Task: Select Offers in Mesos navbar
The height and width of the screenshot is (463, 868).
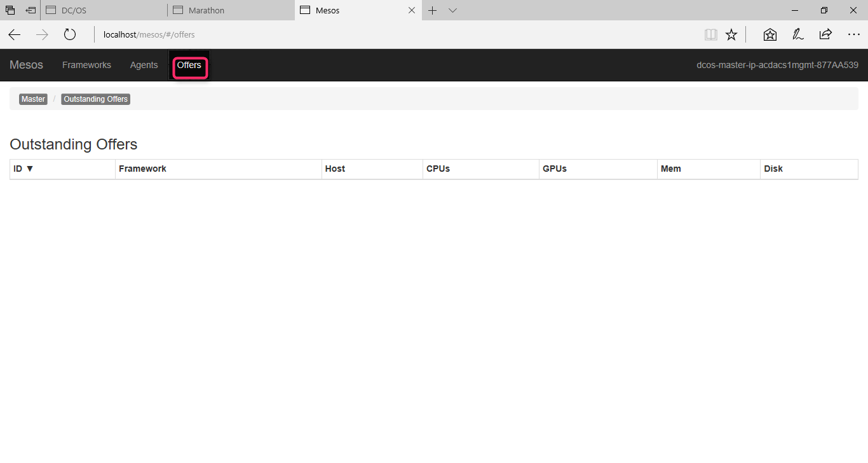Action: (189, 65)
